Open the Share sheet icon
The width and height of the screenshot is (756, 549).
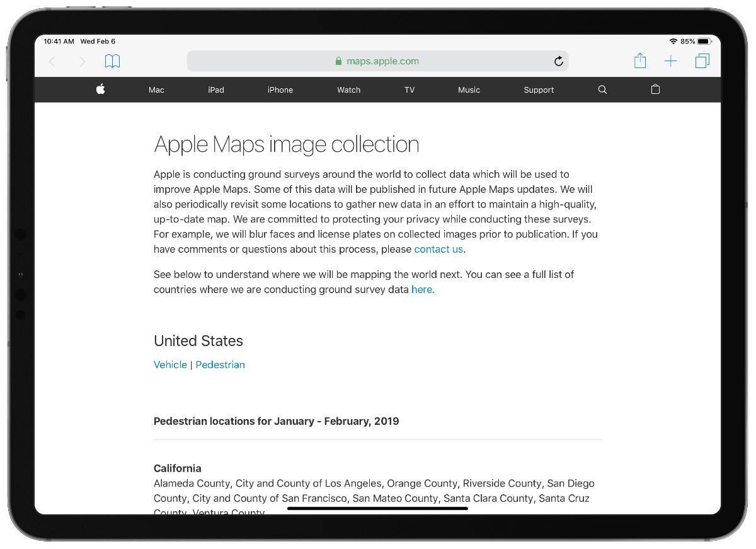coord(639,61)
